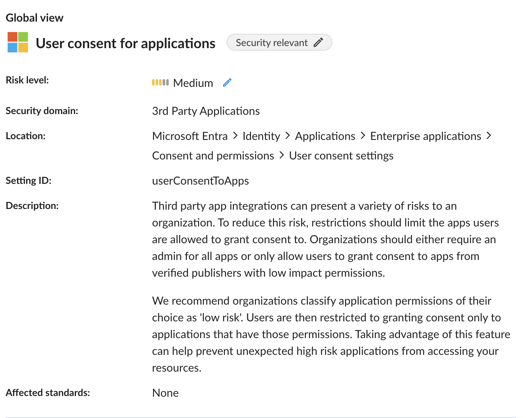Screen dimensions: 532x418
Task: Click the 3rd Party Applications domain value
Action: point(206,111)
